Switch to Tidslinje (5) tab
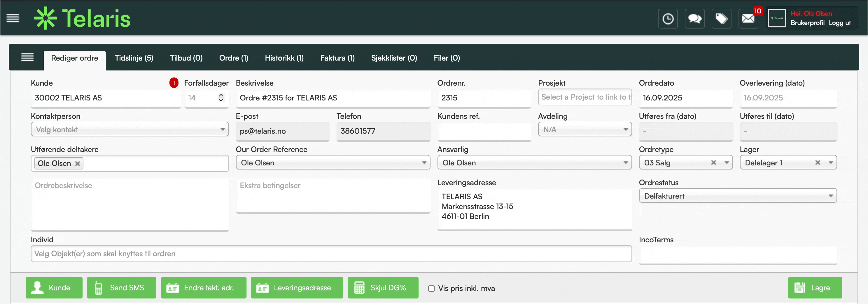This screenshot has height=304, width=868. (x=134, y=58)
